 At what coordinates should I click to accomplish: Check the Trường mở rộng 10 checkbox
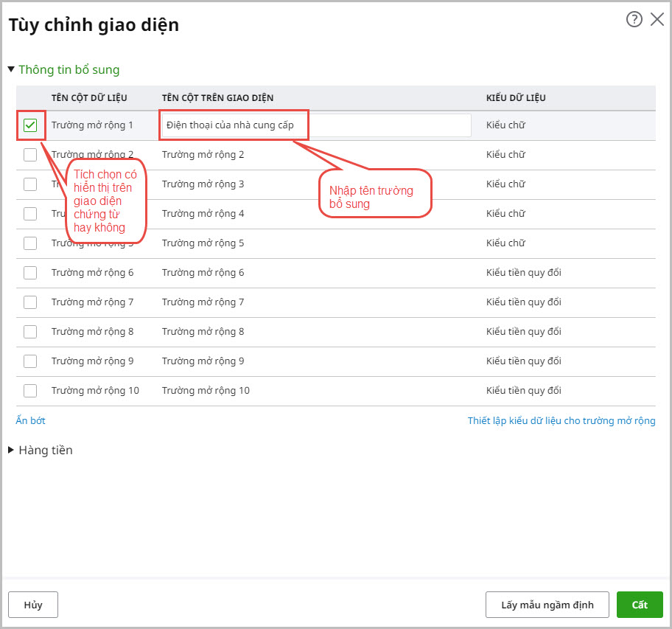30,391
